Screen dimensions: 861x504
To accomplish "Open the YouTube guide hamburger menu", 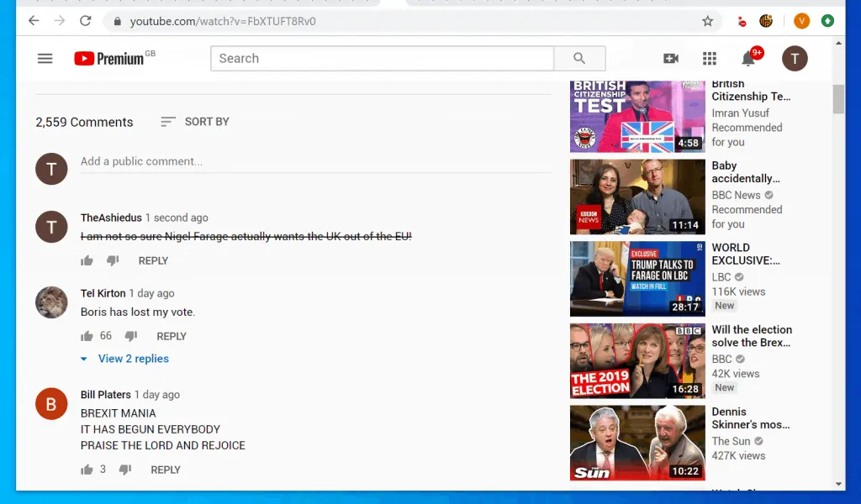I will pyautogui.click(x=45, y=58).
